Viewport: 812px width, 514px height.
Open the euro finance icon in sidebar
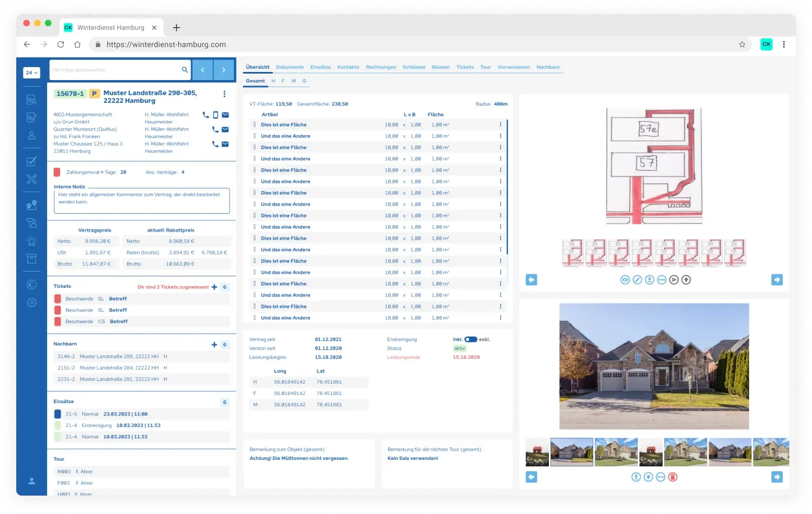pyautogui.click(x=32, y=285)
